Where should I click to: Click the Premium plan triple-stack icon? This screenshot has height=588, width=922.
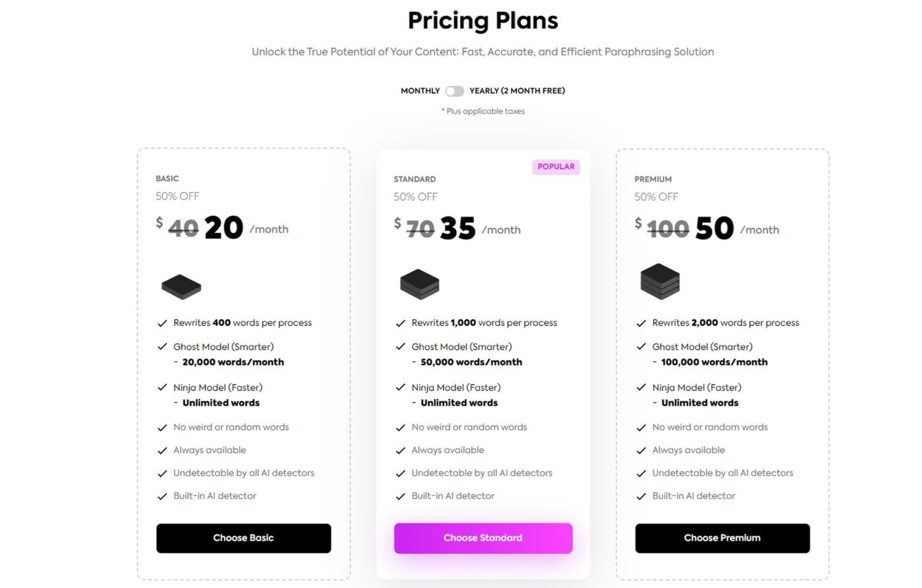point(660,281)
